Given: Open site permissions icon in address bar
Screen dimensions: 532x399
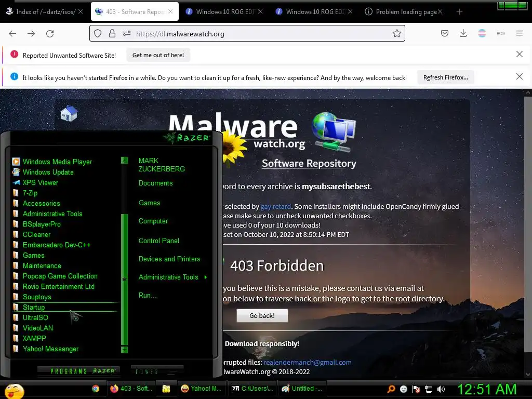Looking at the screenshot, I should [127, 34].
